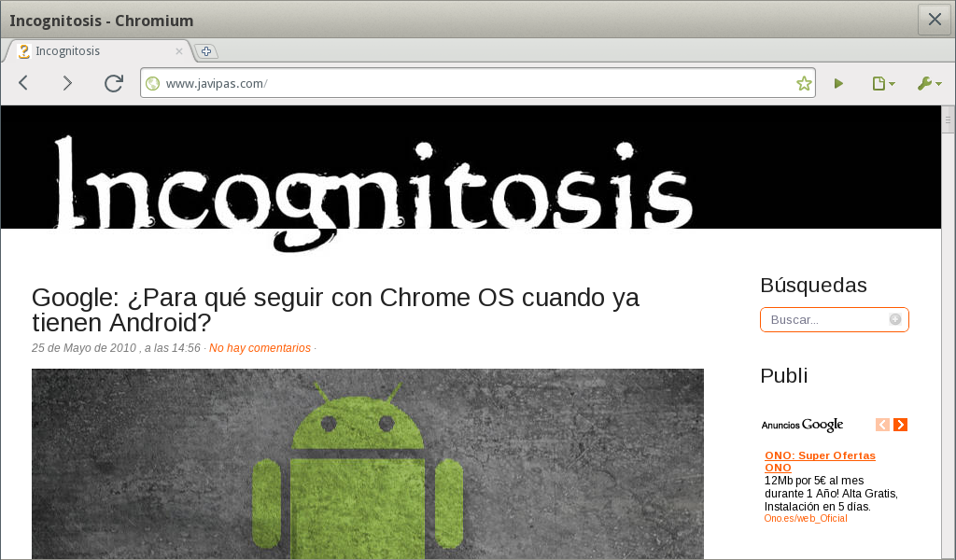Open the Chrome OS versus Android article title
This screenshot has height=560, width=956.
pos(335,310)
